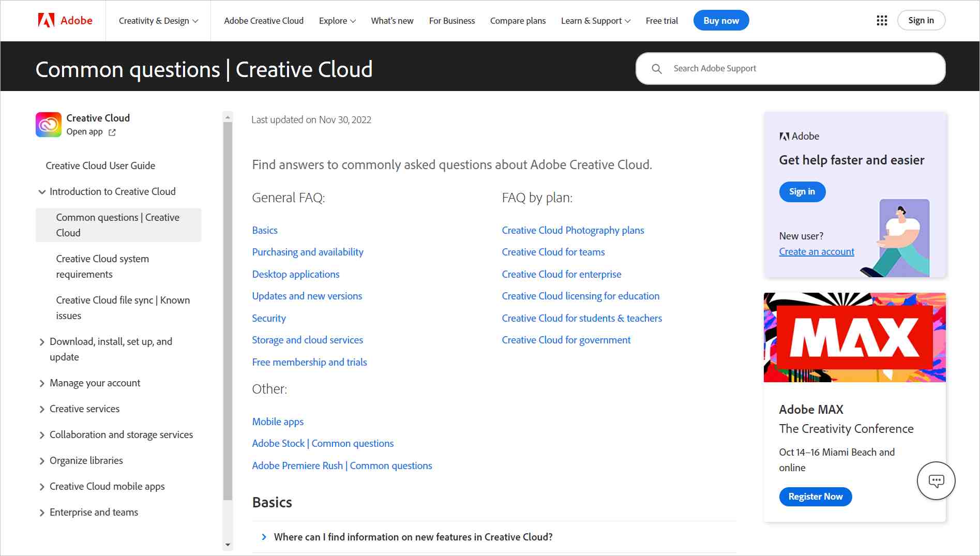Open Free membership and trials link
The image size is (980, 556).
tap(310, 362)
